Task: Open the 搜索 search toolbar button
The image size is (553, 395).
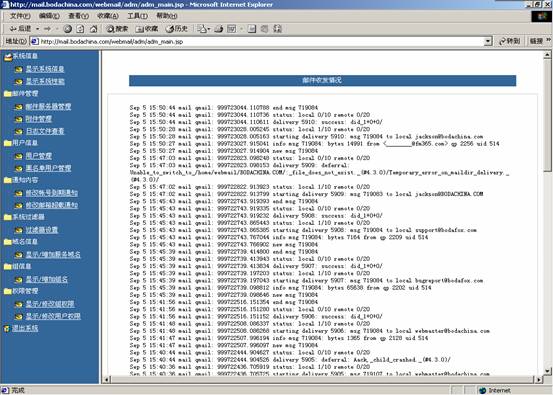Action: 117,29
